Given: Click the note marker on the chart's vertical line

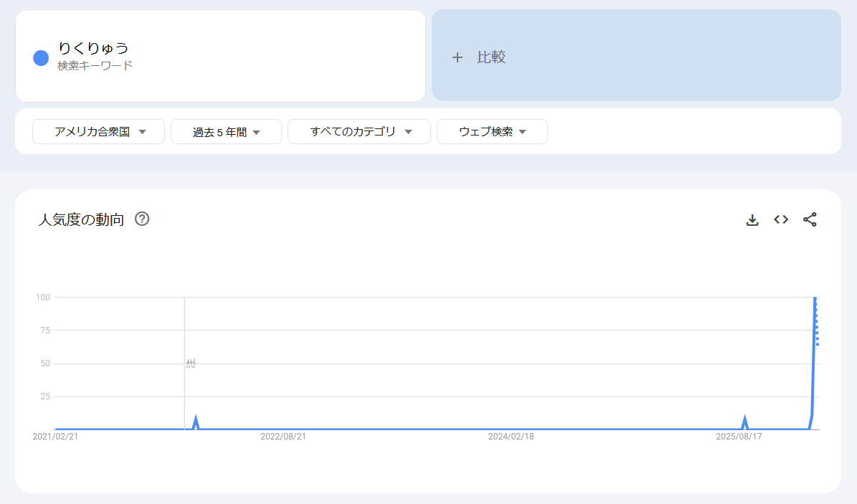Looking at the screenshot, I should (190, 363).
